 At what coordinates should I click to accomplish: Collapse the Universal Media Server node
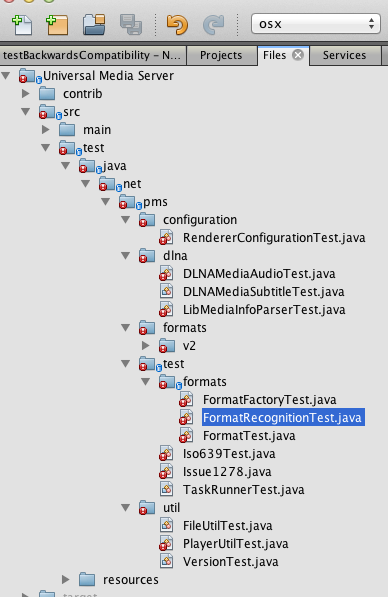[6, 75]
